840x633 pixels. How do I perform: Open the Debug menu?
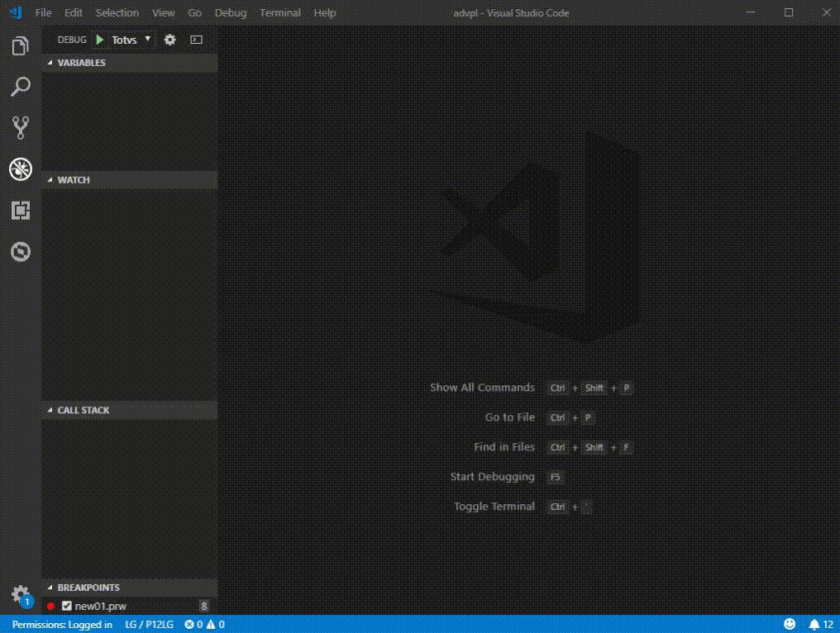pyautogui.click(x=231, y=13)
